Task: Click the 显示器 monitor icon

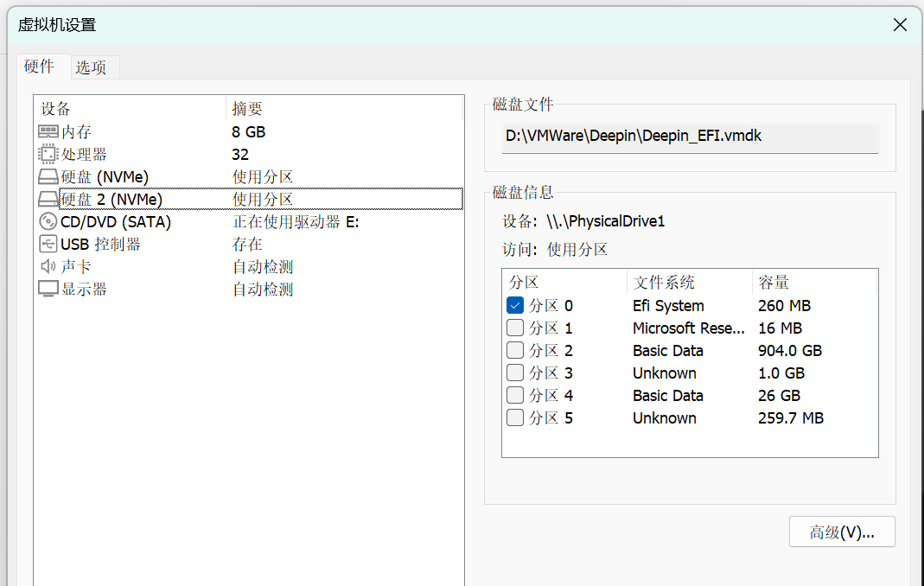Action: [x=48, y=289]
